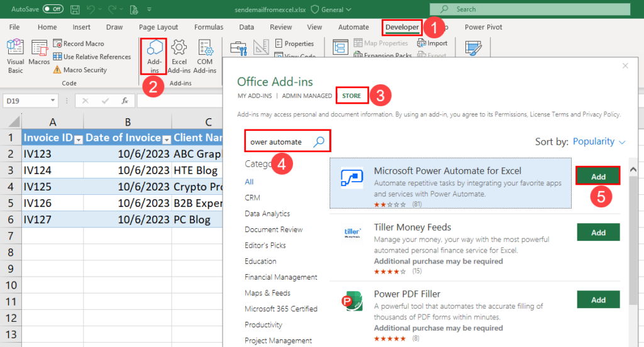Add Microsoft Power Automate for Excel
This screenshot has height=347, width=644.
tap(598, 177)
